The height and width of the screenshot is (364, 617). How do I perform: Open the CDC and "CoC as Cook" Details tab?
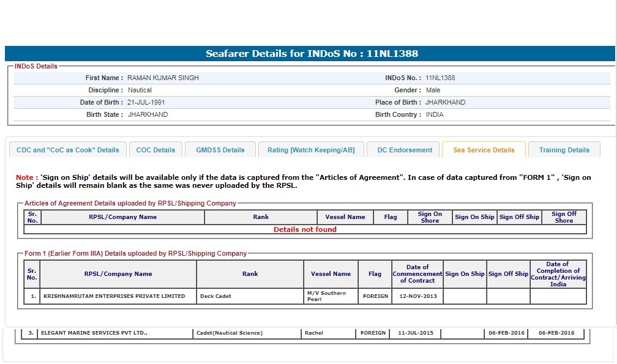point(68,150)
